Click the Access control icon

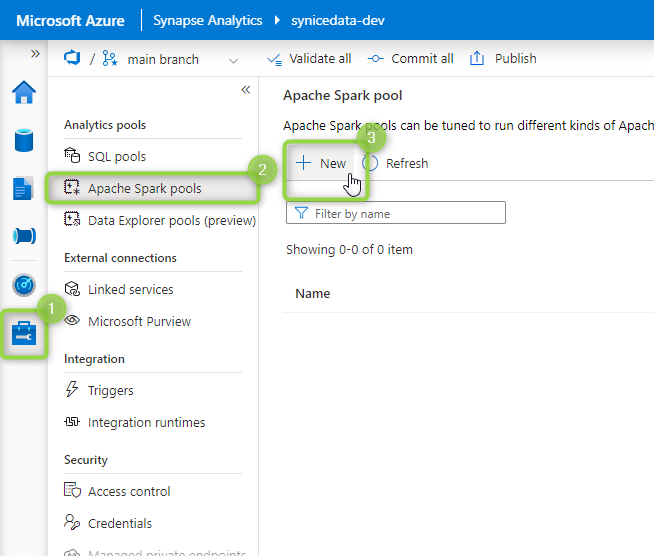tap(72, 490)
